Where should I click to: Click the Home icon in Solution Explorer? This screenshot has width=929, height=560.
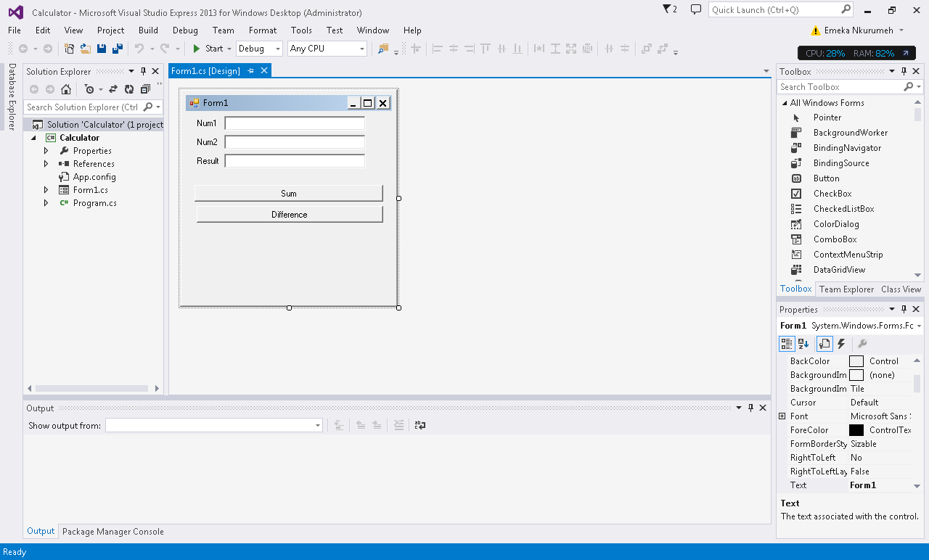point(66,89)
